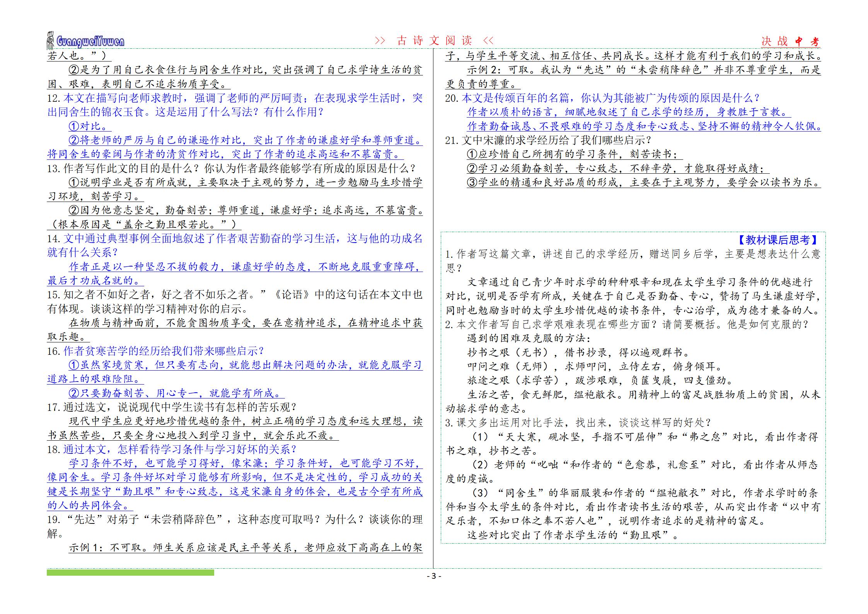Viewport: 868px width, 614px height.
Task: Click the answer ②将老师的严厉与自己的谦逊作对比
Action: (235, 147)
